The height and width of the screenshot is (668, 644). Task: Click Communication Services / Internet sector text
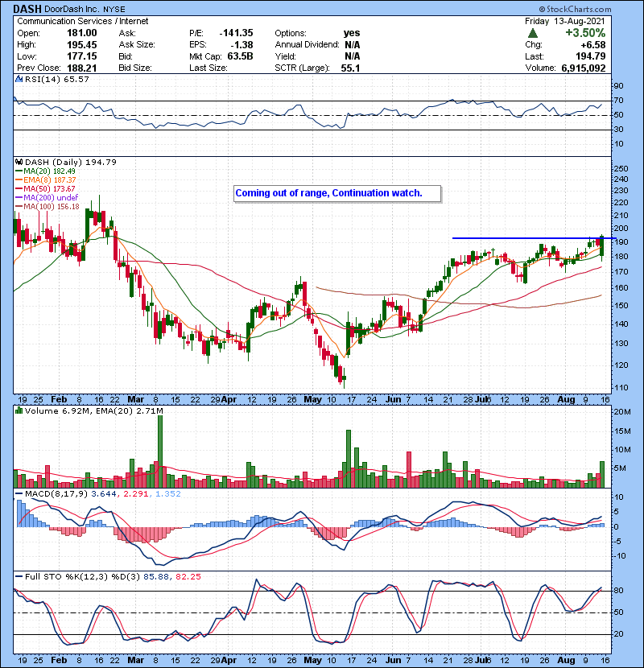(x=83, y=21)
